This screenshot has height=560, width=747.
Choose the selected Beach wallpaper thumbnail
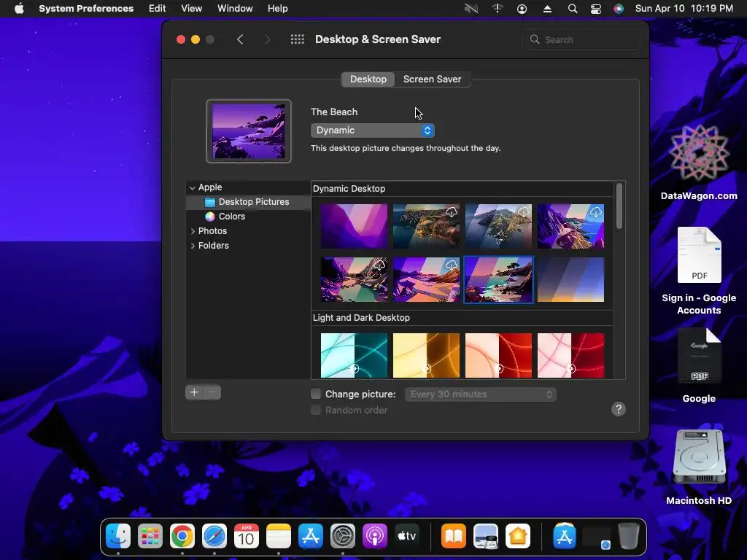coord(498,279)
